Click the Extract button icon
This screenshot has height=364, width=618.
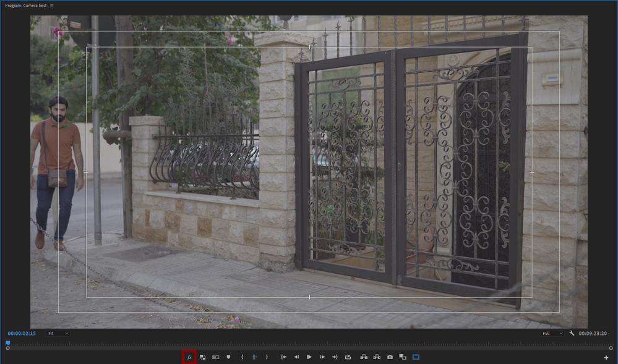point(377,357)
